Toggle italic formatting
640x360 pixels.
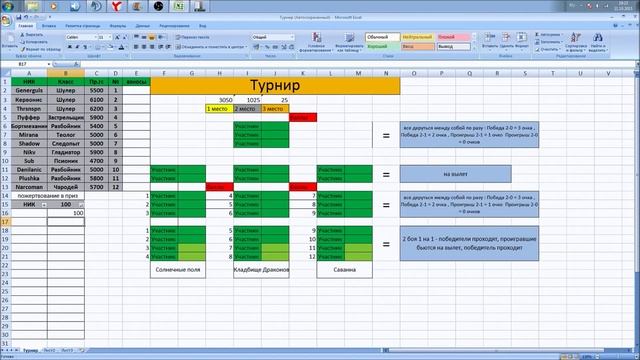(77, 47)
